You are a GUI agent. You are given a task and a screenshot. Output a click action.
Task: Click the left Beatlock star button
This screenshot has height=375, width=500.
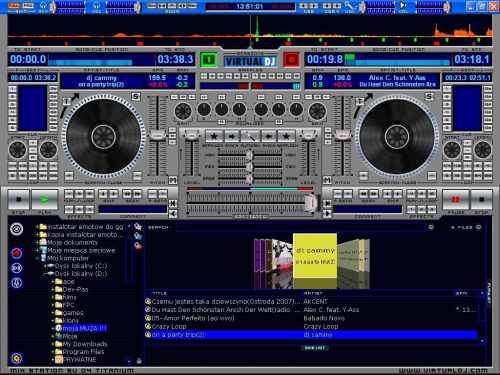(214, 136)
